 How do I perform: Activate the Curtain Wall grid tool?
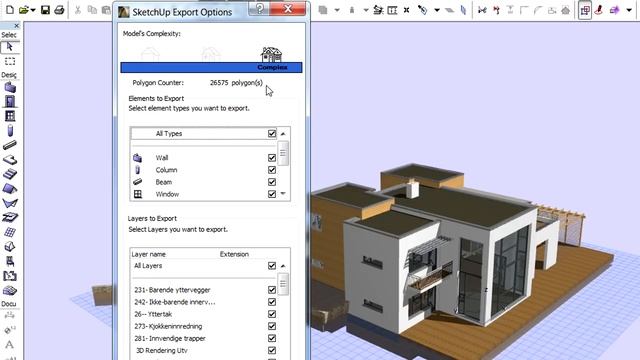tap(10, 232)
